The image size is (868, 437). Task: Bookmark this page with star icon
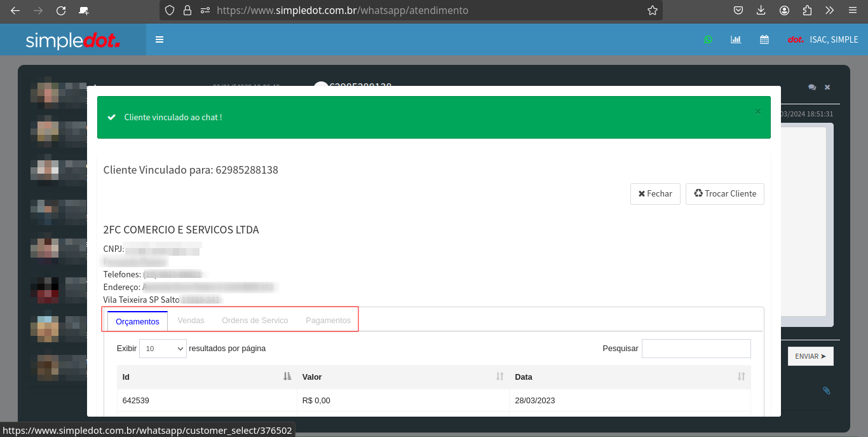click(652, 10)
